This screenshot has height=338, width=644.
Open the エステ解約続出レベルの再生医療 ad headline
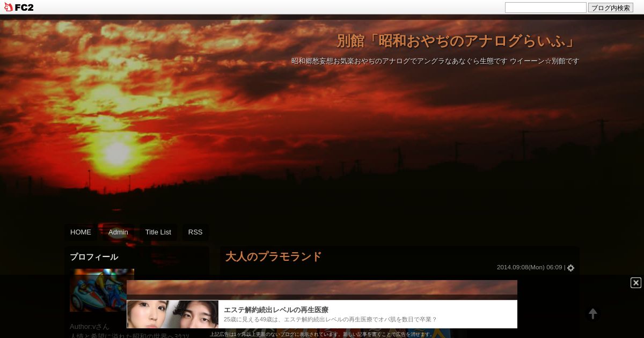coord(276,310)
